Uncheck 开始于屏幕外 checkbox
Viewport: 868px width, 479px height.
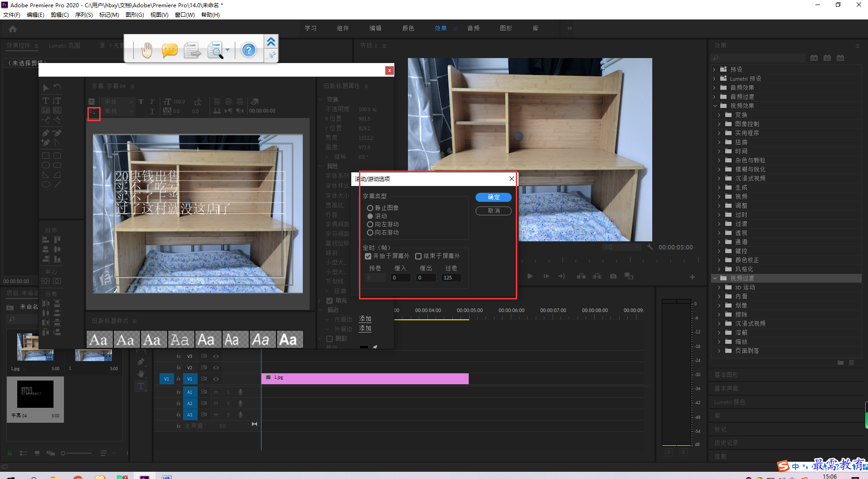[368, 256]
